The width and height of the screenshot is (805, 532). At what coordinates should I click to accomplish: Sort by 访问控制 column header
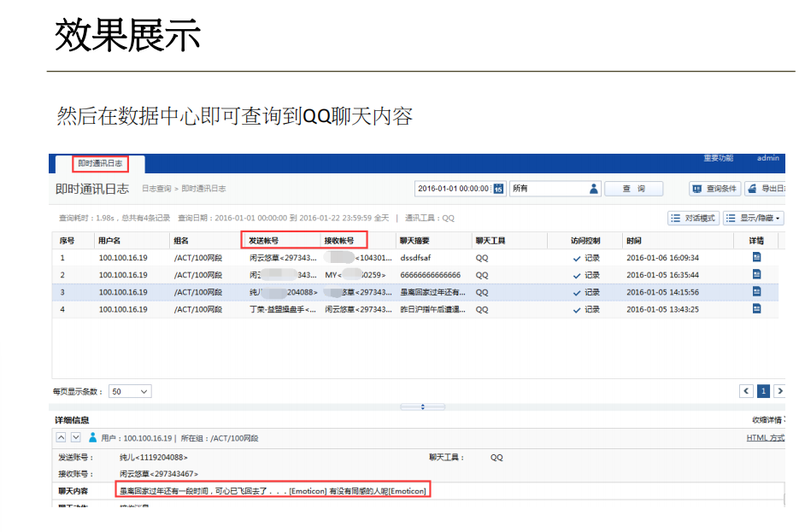click(x=585, y=241)
